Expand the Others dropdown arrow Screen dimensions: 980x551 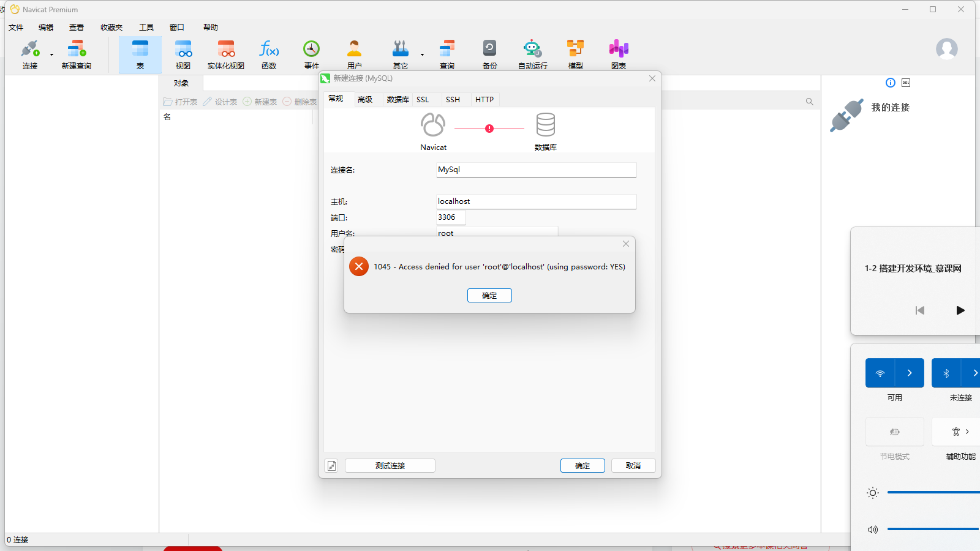coord(422,55)
